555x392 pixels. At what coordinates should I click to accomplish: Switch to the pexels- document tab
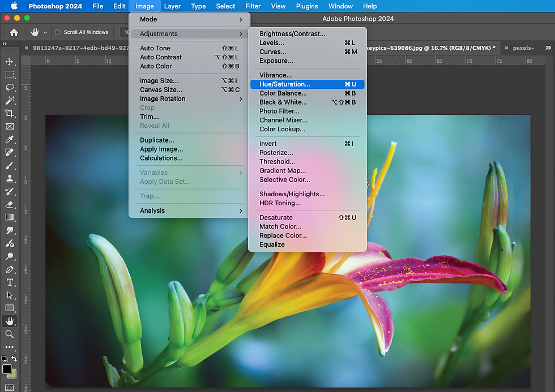(x=523, y=48)
